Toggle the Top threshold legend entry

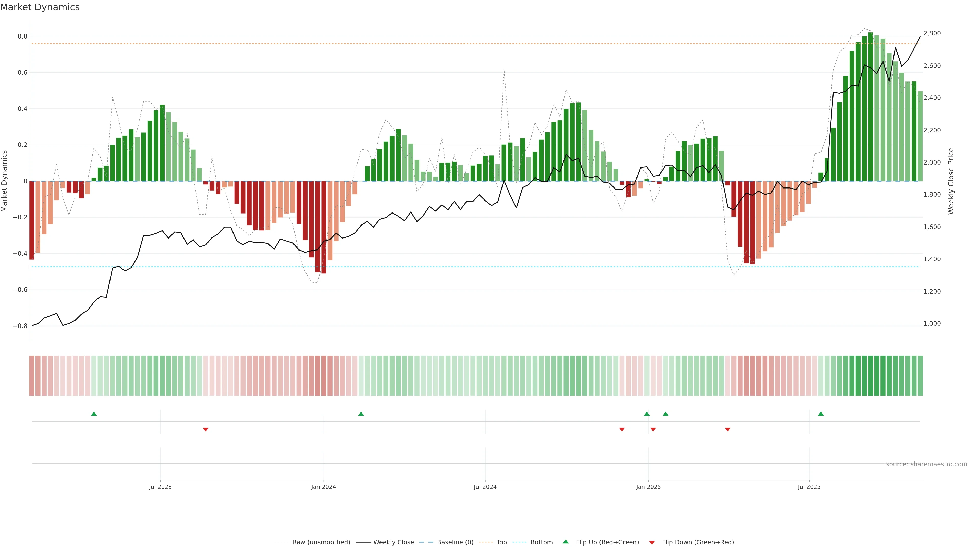tap(501, 542)
